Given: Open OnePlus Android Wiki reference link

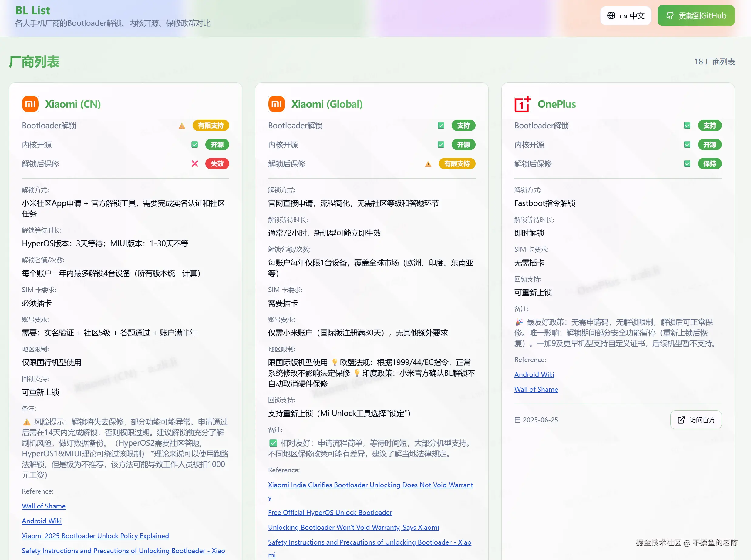Looking at the screenshot, I should coord(534,374).
